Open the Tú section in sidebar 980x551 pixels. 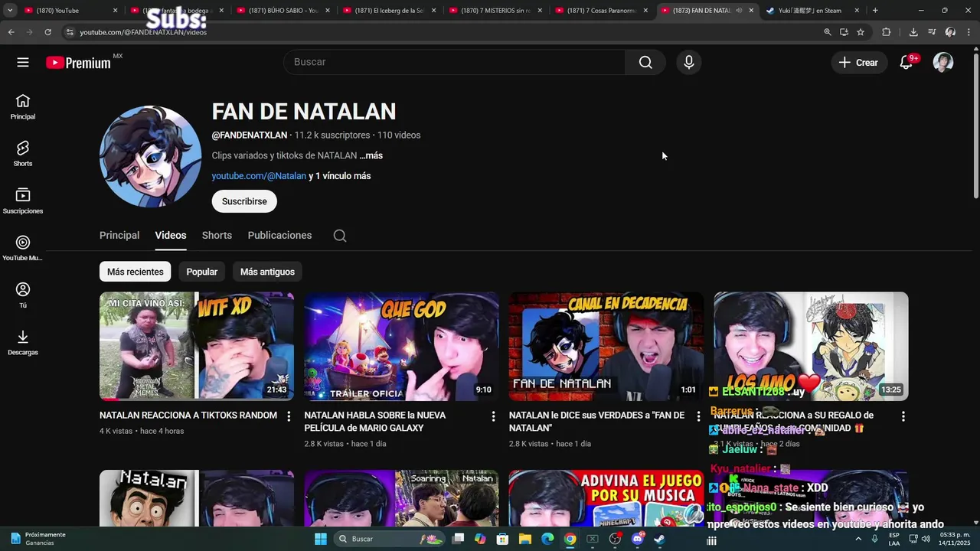point(23,295)
